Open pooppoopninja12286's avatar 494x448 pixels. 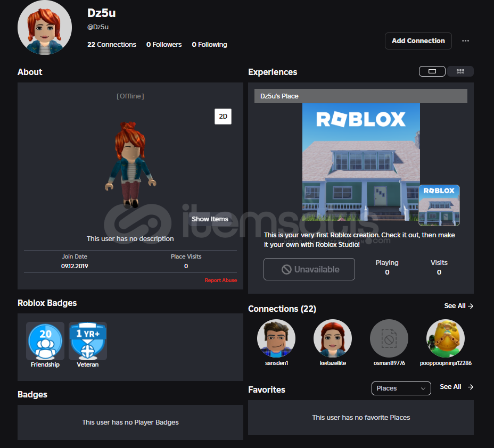click(x=446, y=338)
